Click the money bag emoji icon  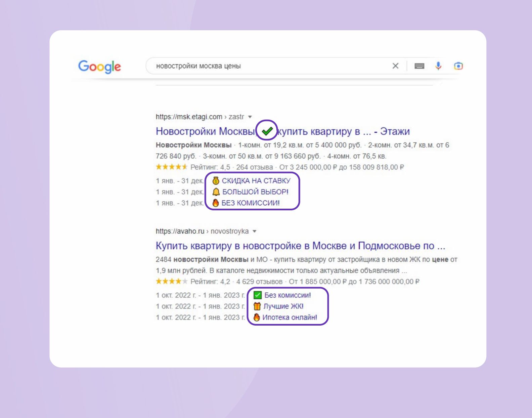click(x=216, y=181)
